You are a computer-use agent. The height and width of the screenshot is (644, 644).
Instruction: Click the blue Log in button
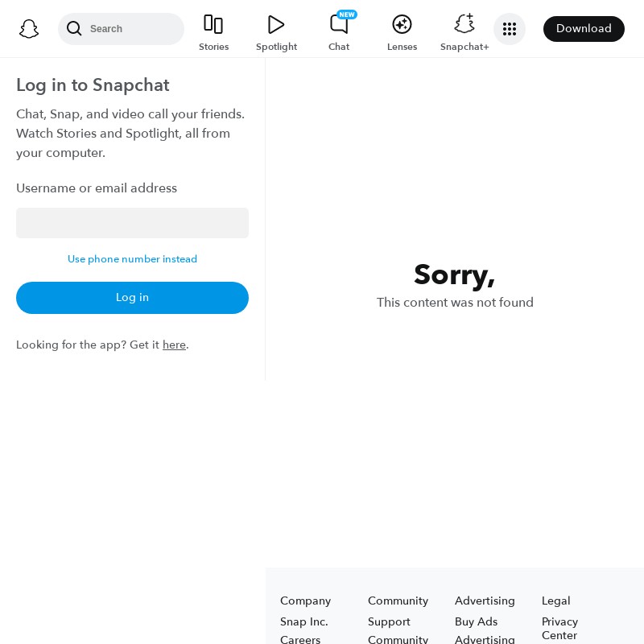[132, 298]
